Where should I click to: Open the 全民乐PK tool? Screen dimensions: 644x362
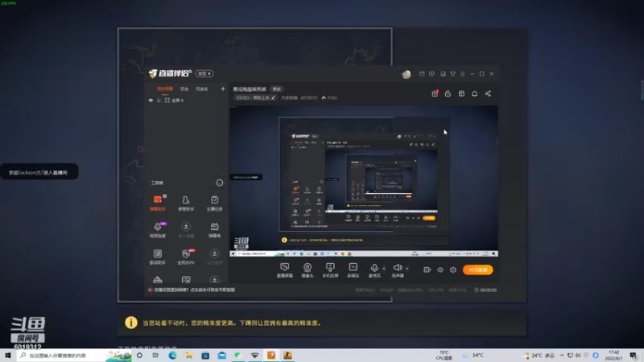pos(186,257)
